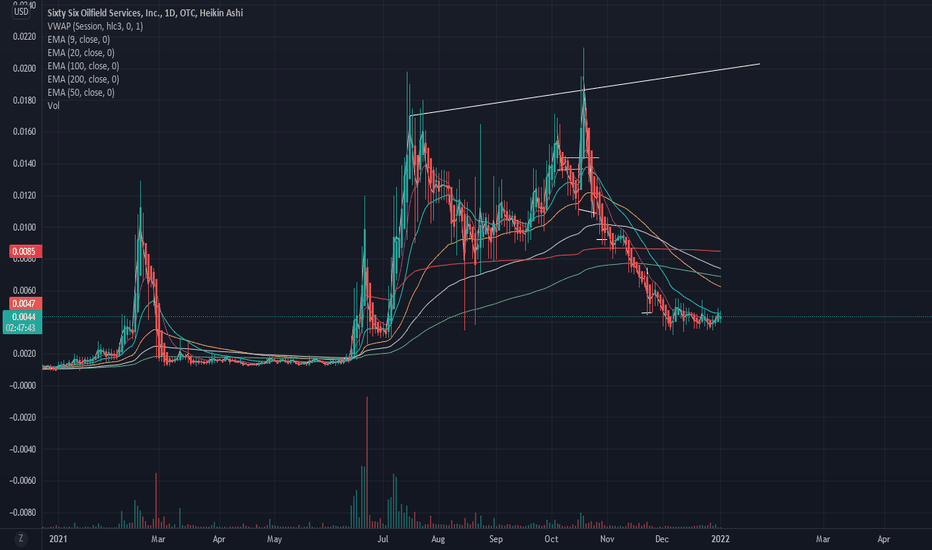Click the Jul label on the time axis

tap(383, 539)
